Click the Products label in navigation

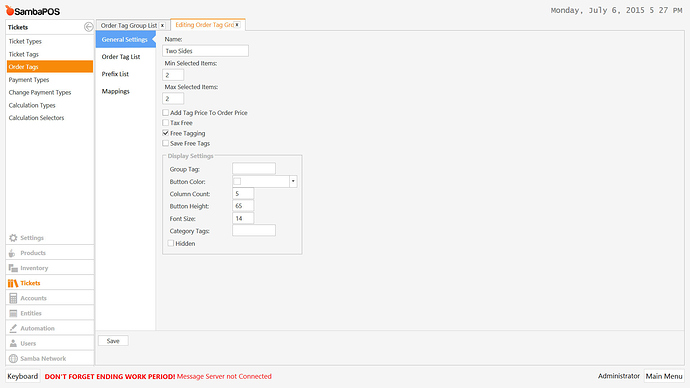click(33, 253)
